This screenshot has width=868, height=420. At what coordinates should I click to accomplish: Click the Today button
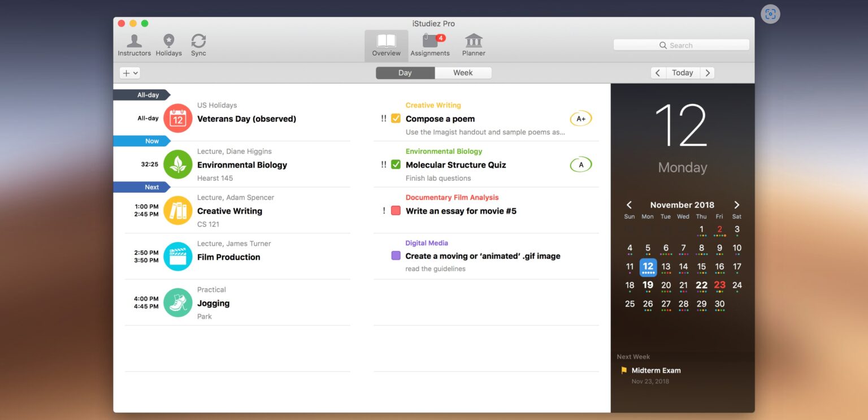682,72
